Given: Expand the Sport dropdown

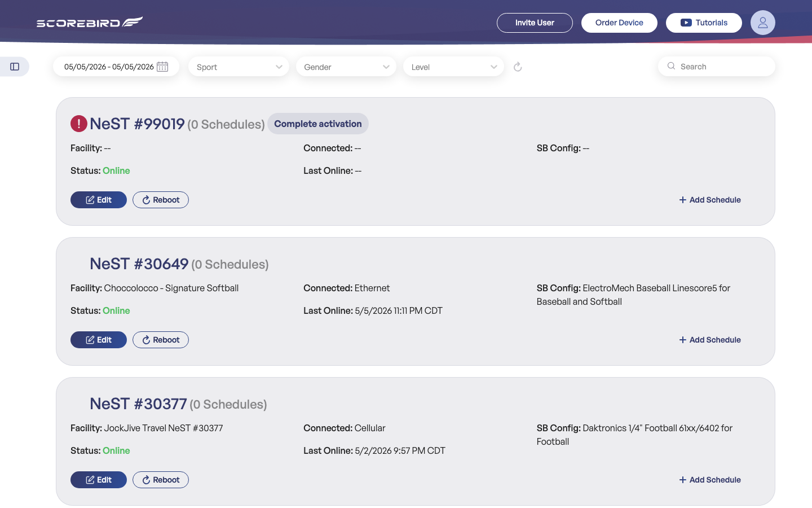Looking at the screenshot, I should click(x=239, y=67).
